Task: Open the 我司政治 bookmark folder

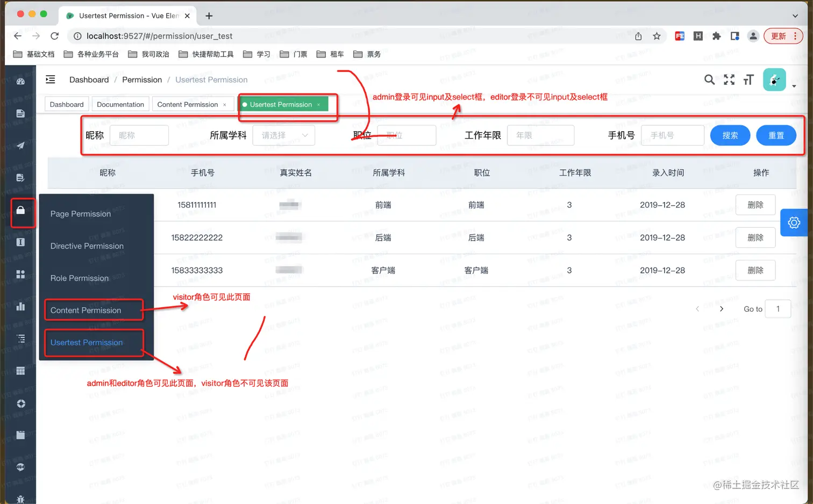Action: tap(149, 54)
